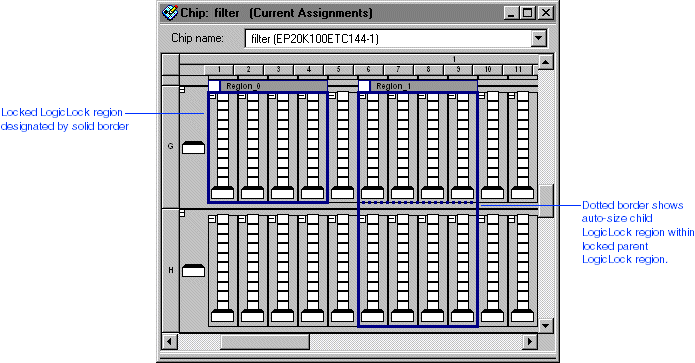Image resolution: width=695 pixels, height=363 pixels.
Task: Select column 1 header
Action: [x=219, y=70]
